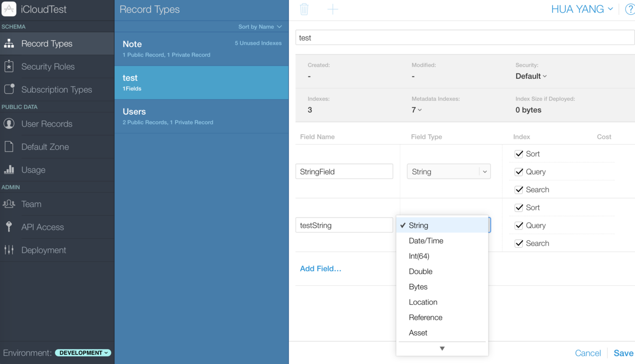
Task: Select Reference in the field type menu
Action: [426, 317]
